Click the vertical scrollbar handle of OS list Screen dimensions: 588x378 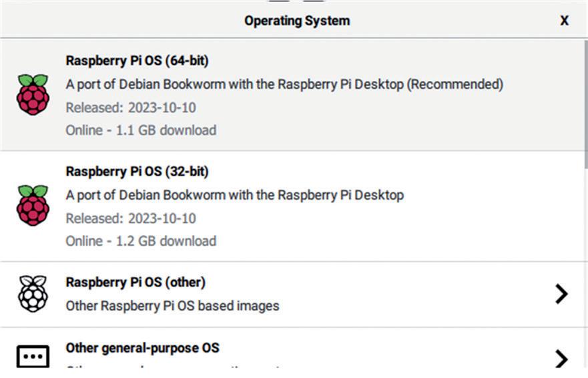586,104
